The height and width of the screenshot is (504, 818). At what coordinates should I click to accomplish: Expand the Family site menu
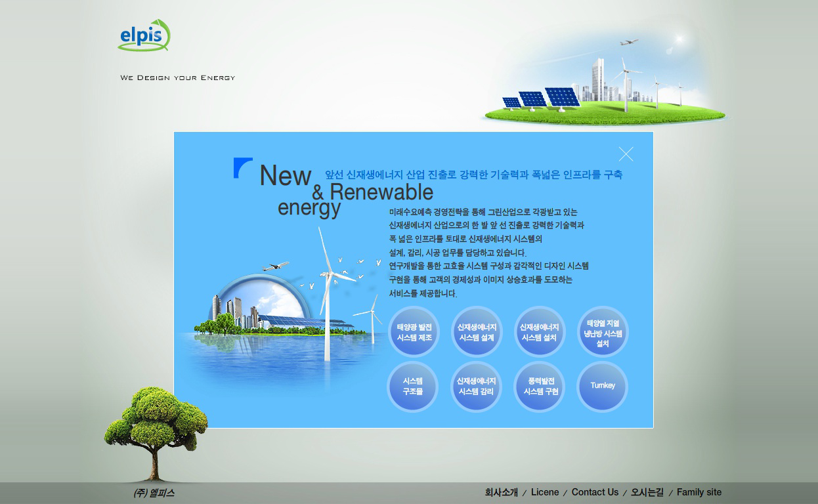point(699,492)
